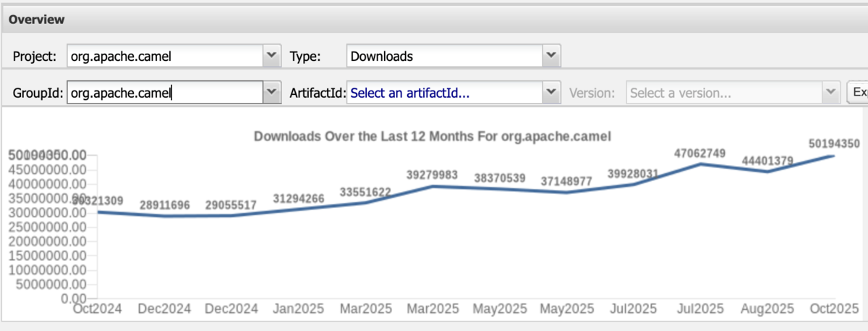Click the data label 33551622
868x331 pixels.
(x=367, y=192)
